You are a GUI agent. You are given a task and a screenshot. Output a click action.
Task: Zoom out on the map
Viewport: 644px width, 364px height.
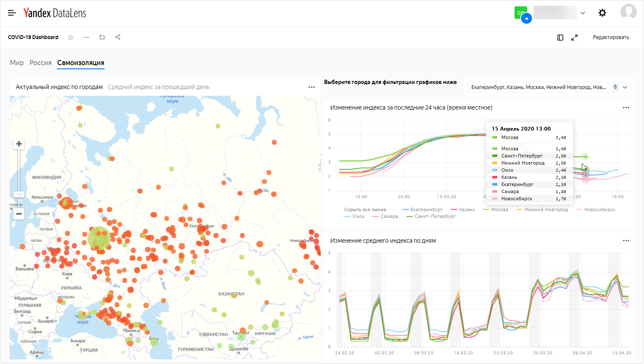pos(19,214)
